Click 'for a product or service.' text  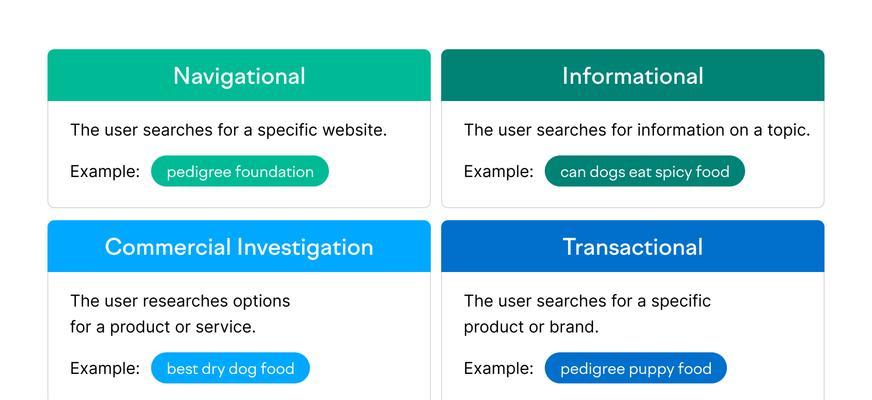click(163, 327)
